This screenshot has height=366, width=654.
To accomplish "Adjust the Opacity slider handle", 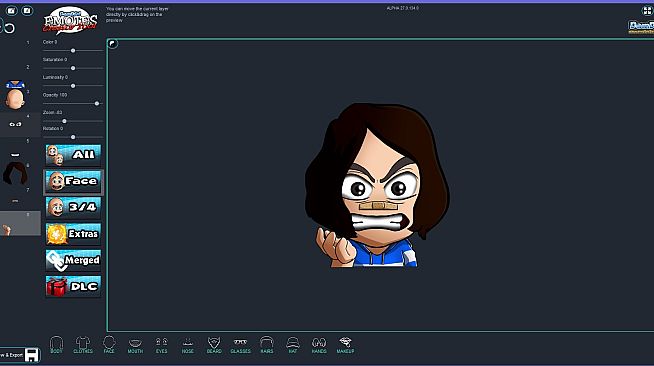I will click(x=97, y=103).
